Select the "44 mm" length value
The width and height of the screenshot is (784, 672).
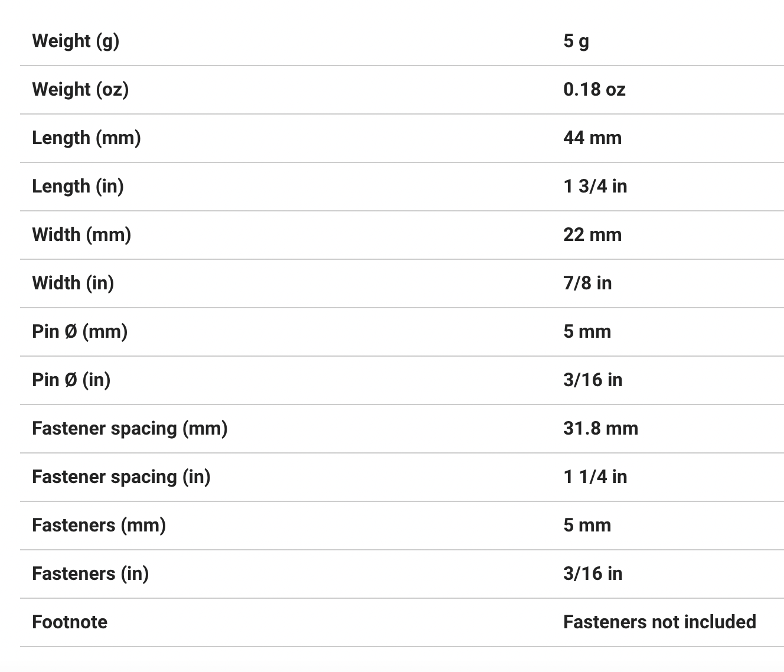[592, 138]
